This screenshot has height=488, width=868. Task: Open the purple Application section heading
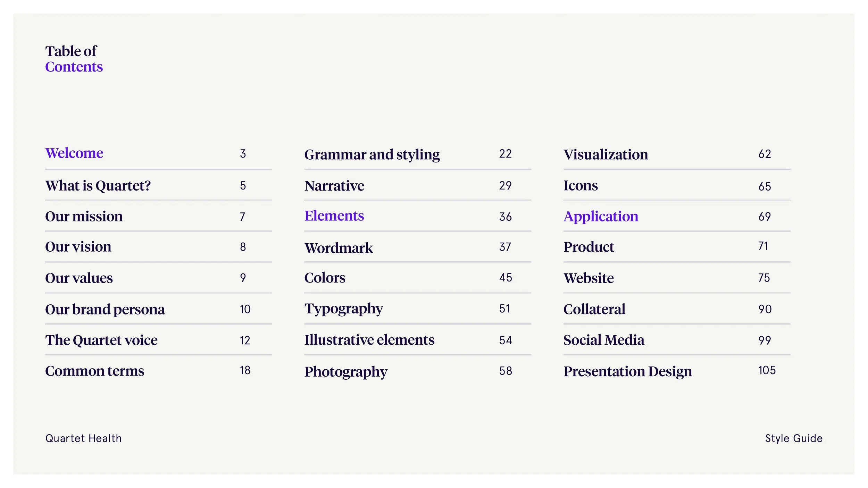[601, 217]
